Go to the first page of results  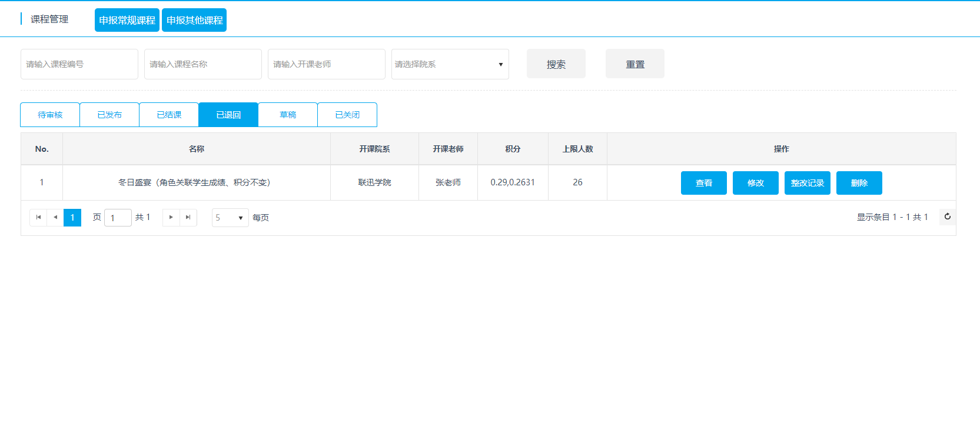38,217
